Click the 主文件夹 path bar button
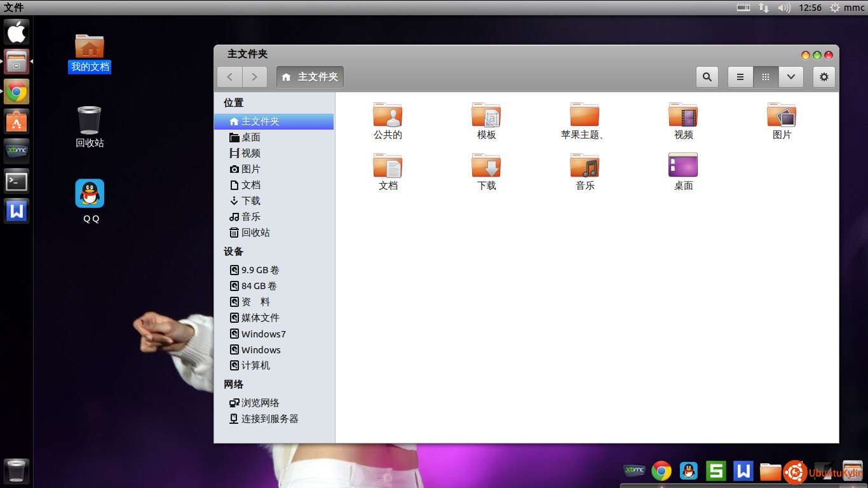The image size is (868, 488). point(310,77)
